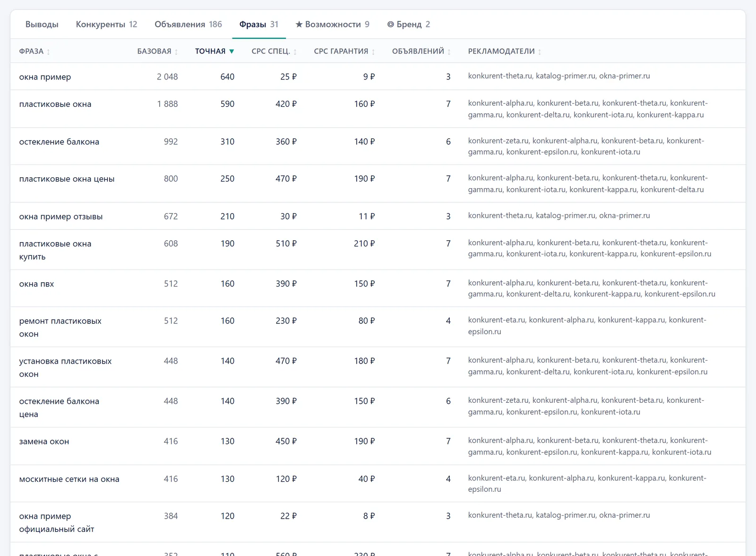Sort by CPC ГАРАНТИЯ header text
Viewport: 756px width, 556px height.
341,51
